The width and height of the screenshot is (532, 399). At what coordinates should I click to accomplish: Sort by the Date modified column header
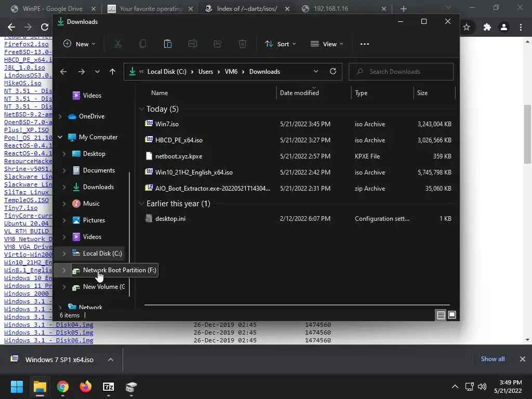pos(299,93)
